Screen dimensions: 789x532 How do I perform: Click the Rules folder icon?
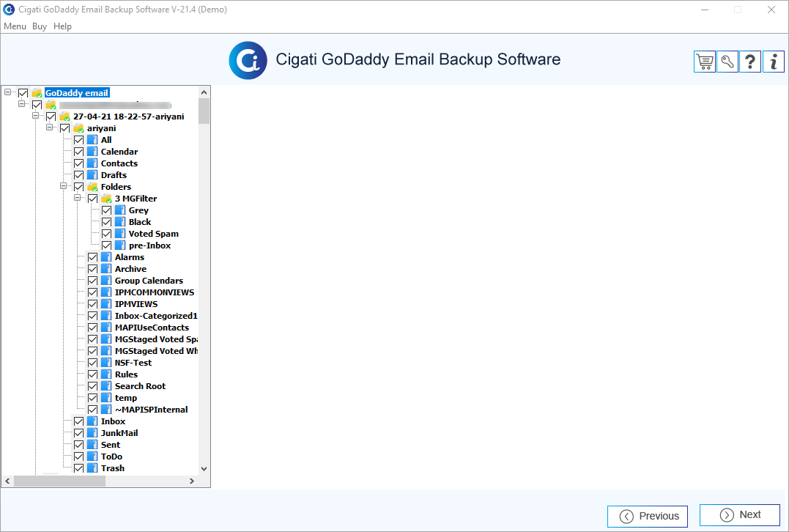106,374
